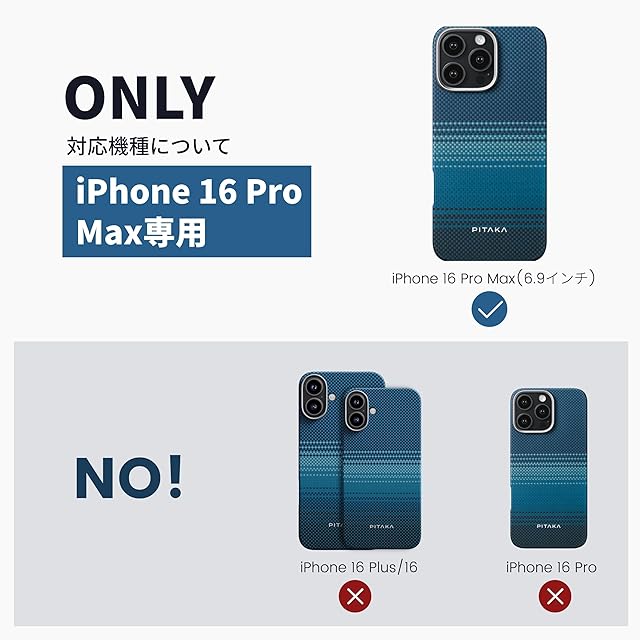640x640 pixels.
Task: Click the iPhone 16 Plus/16 label
Action: click(x=359, y=567)
